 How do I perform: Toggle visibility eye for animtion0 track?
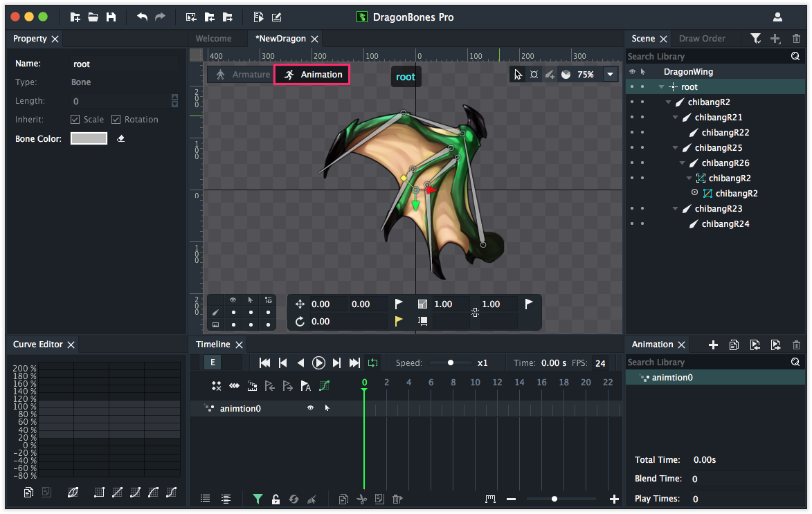coord(310,408)
